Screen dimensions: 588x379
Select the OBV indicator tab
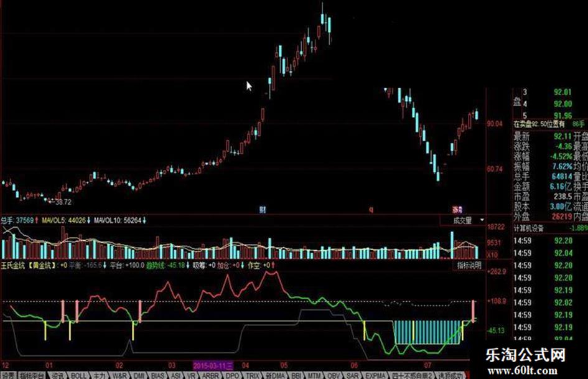(x=334, y=375)
